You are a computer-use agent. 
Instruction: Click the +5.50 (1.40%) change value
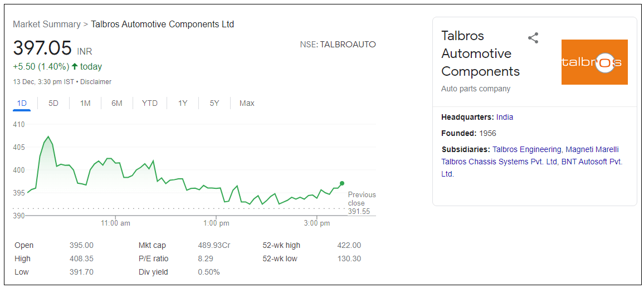click(41, 66)
